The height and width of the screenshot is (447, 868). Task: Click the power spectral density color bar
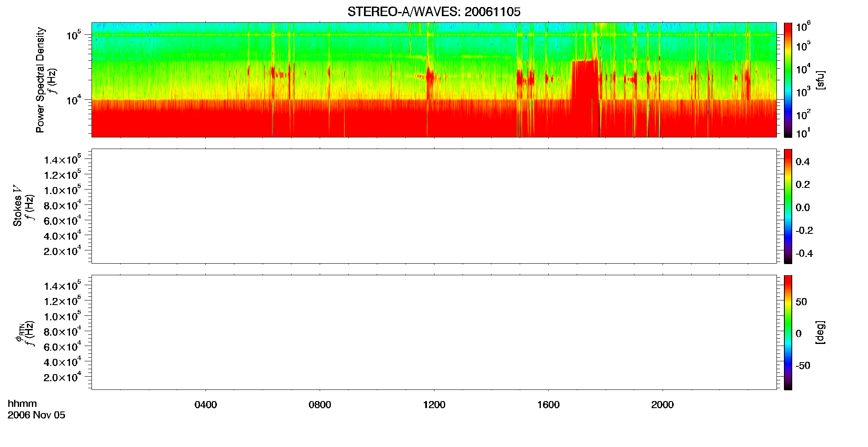pyautogui.click(x=788, y=79)
